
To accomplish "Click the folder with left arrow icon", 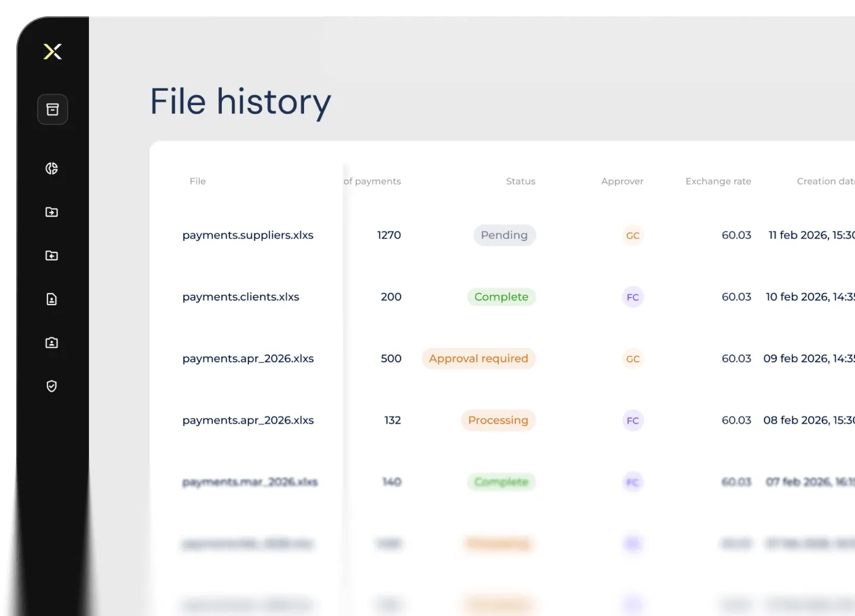I will coord(52,256).
